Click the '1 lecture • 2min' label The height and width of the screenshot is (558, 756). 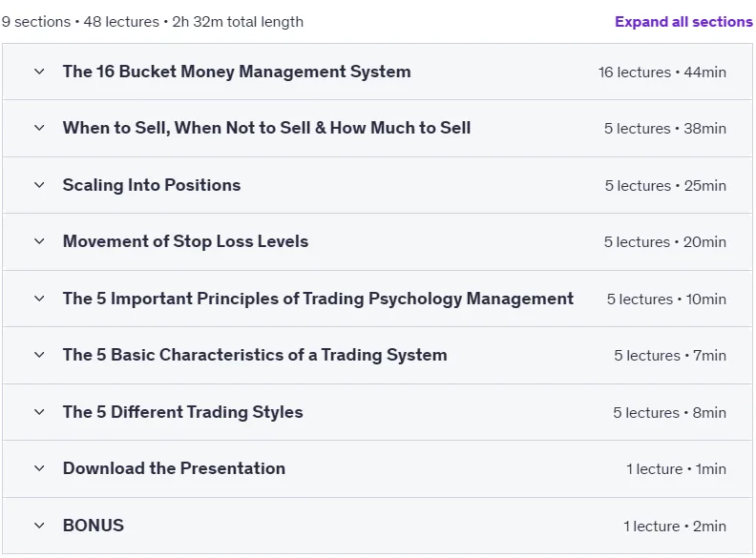coord(675,527)
